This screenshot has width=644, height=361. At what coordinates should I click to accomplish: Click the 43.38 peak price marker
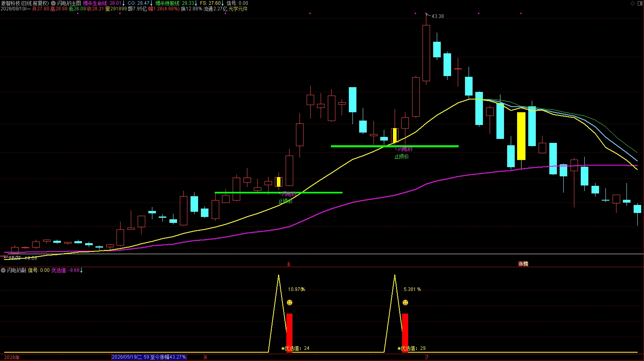438,16
